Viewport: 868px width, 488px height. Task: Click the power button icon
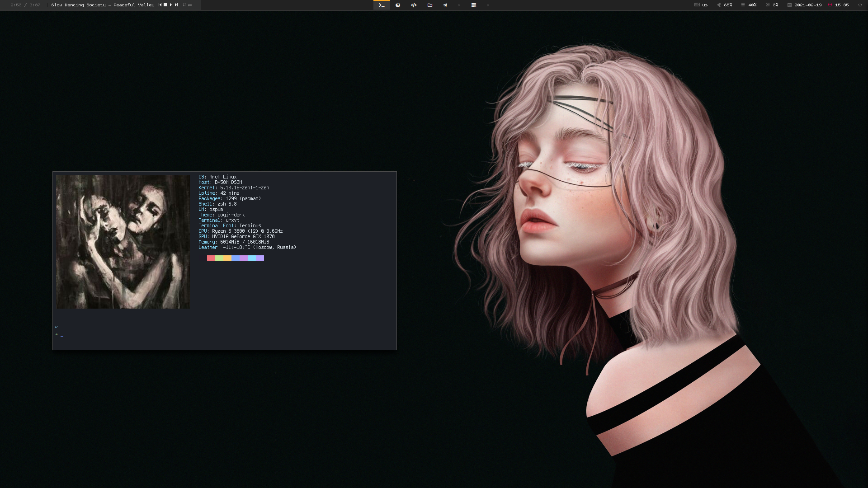click(860, 5)
